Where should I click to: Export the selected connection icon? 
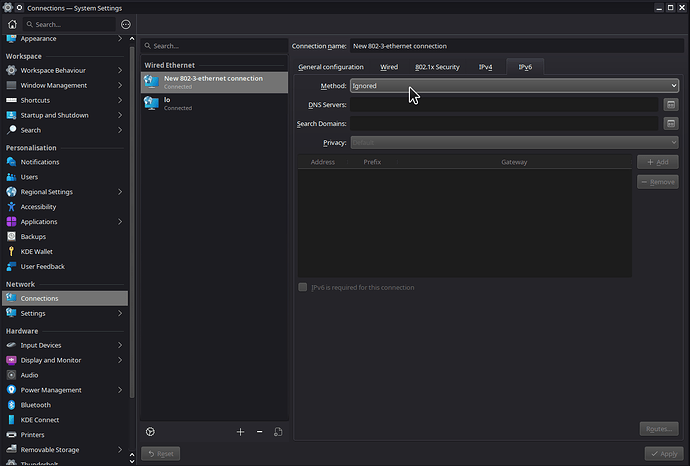[x=278, y=432]
